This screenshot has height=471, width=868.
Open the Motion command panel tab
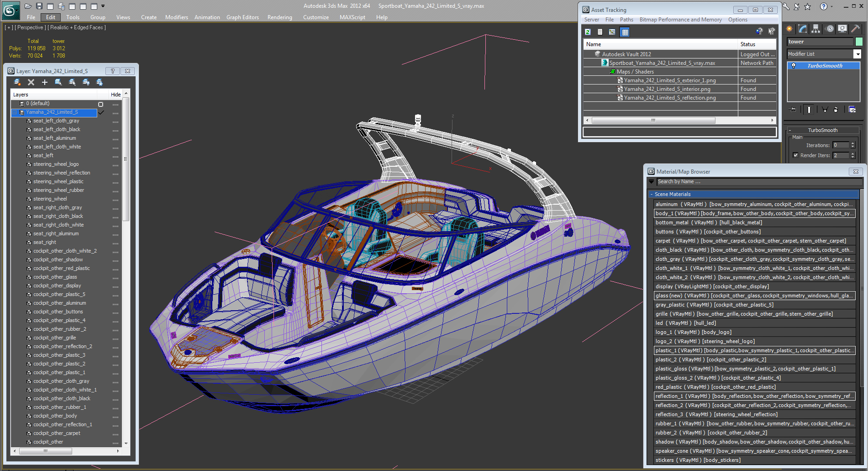click(x=830, y=29)
